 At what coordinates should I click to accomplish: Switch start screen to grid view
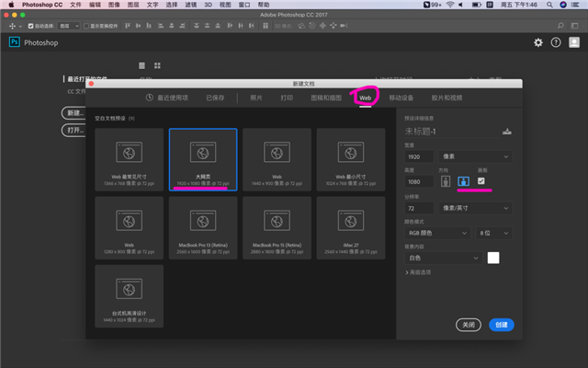pyautogui.click(x=157, y=65)
